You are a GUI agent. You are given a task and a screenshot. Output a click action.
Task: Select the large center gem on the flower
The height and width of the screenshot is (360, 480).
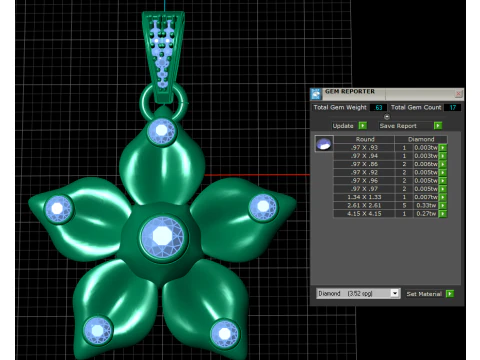163,237
